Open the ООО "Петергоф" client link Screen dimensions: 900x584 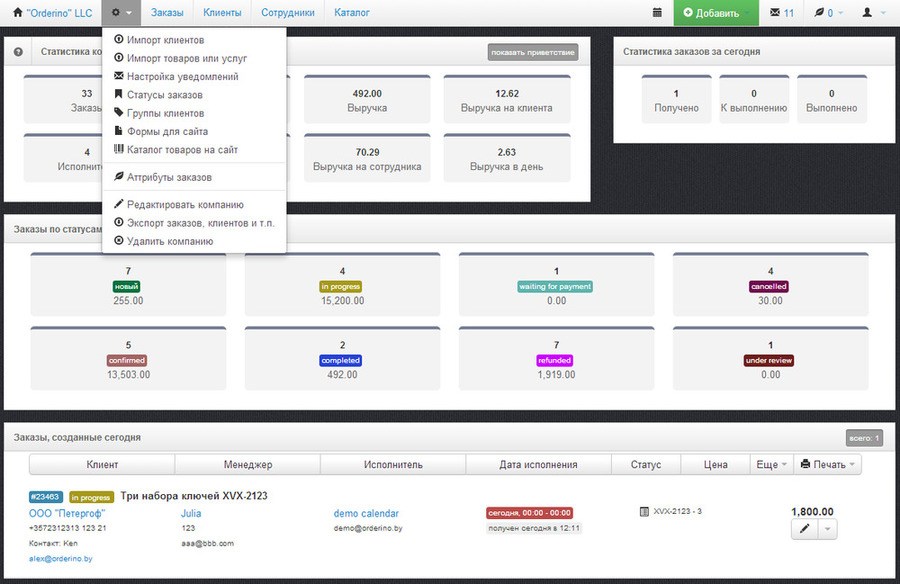[x=67, y=513]
